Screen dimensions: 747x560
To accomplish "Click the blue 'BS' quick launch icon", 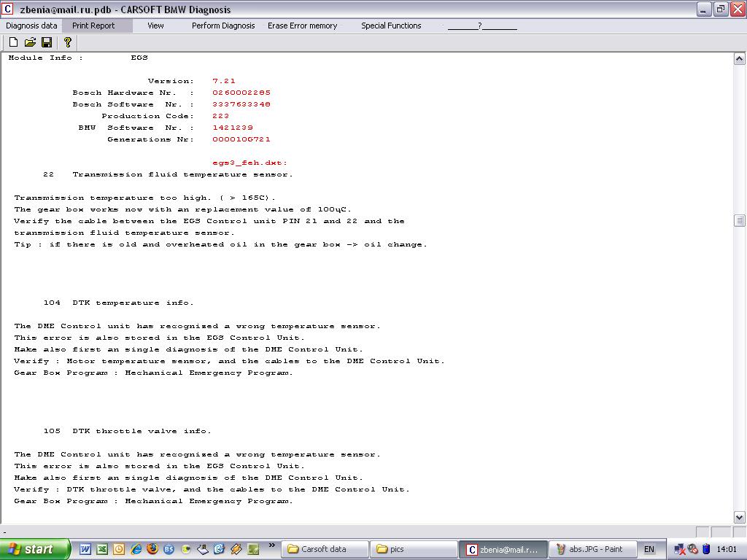I will pyautogui.click(x=169, y=549).
